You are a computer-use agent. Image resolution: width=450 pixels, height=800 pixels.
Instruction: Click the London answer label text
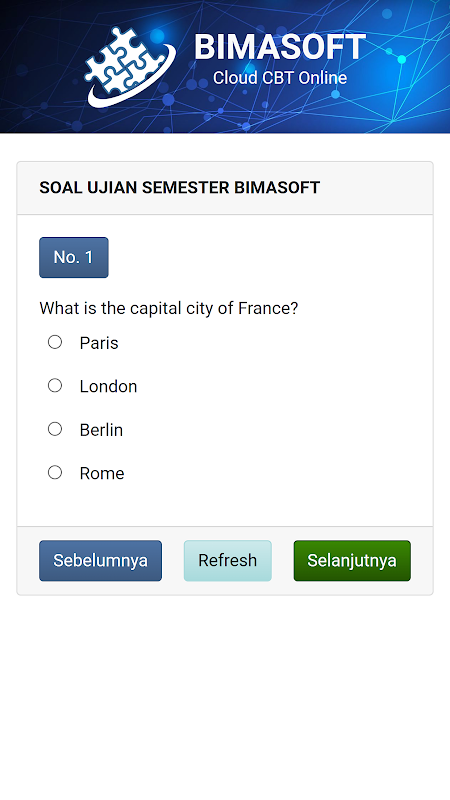(108, 386)
